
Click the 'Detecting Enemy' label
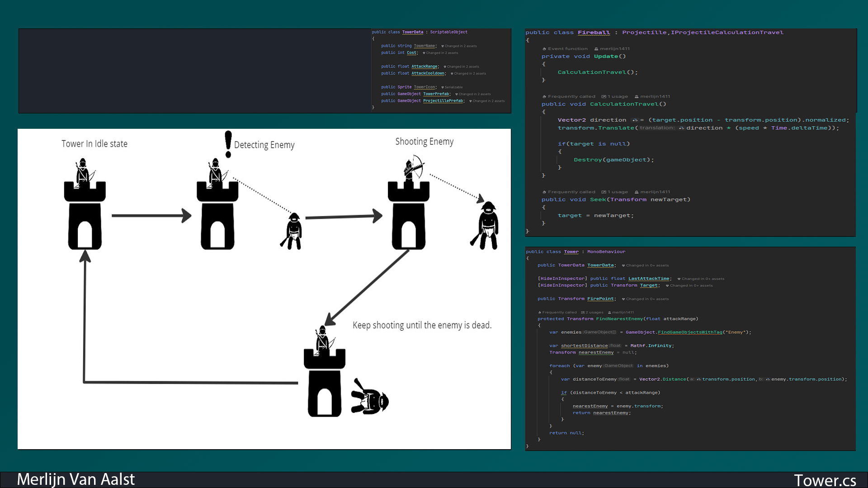(x=264, y=145)
